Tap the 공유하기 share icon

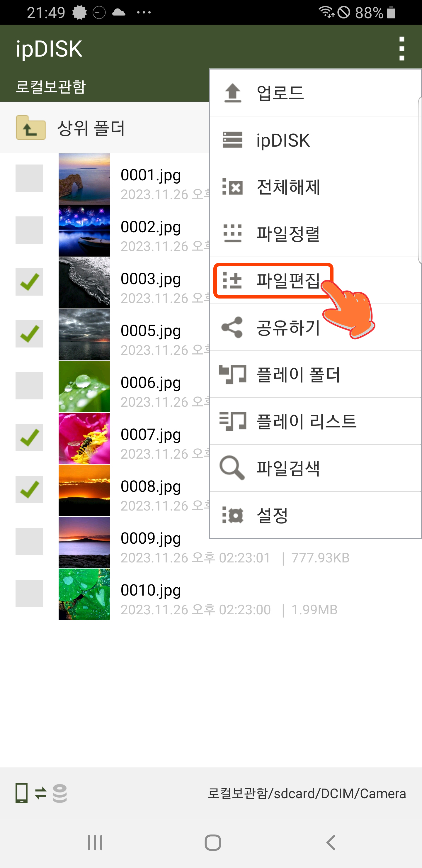232,327
